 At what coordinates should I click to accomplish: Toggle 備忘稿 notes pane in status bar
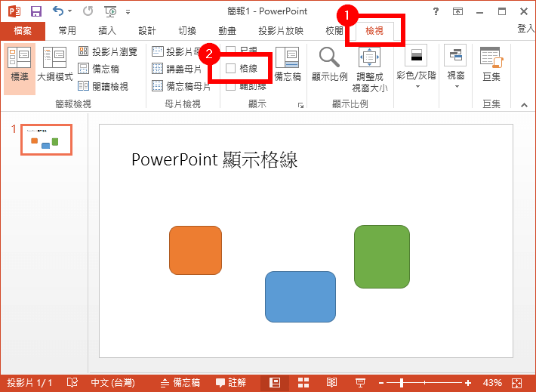180,382
